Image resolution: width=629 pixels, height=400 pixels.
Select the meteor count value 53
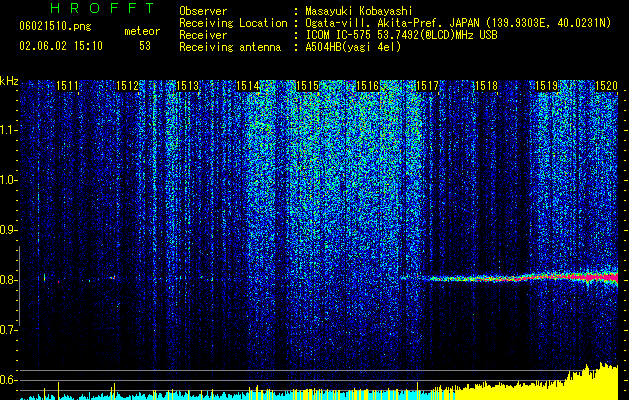(x=145, y=46)
